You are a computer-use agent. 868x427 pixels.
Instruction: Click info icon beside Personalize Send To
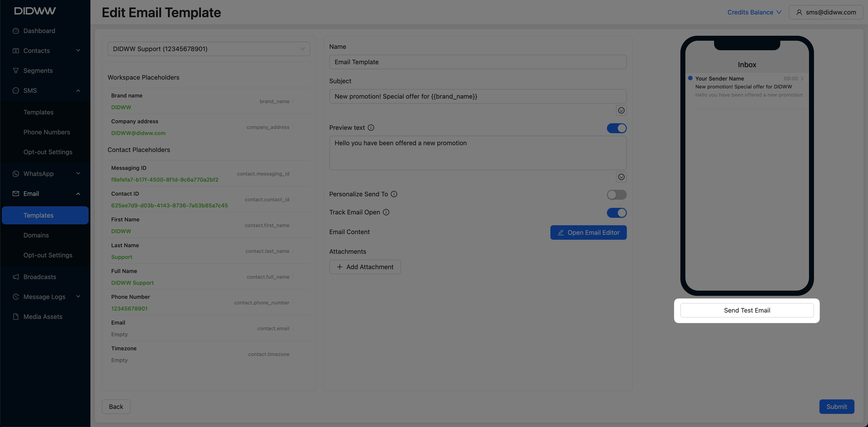tap(394, 194)
